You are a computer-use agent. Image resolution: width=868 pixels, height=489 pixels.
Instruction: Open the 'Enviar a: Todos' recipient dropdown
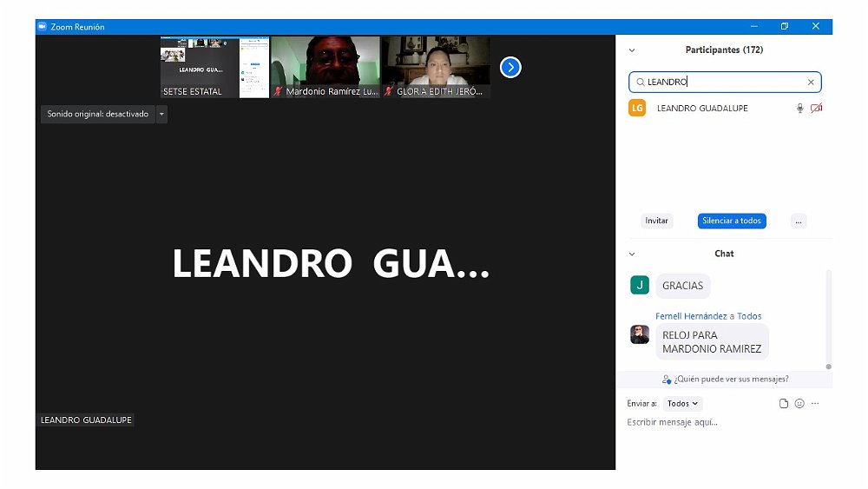click(x=682, y=404)
